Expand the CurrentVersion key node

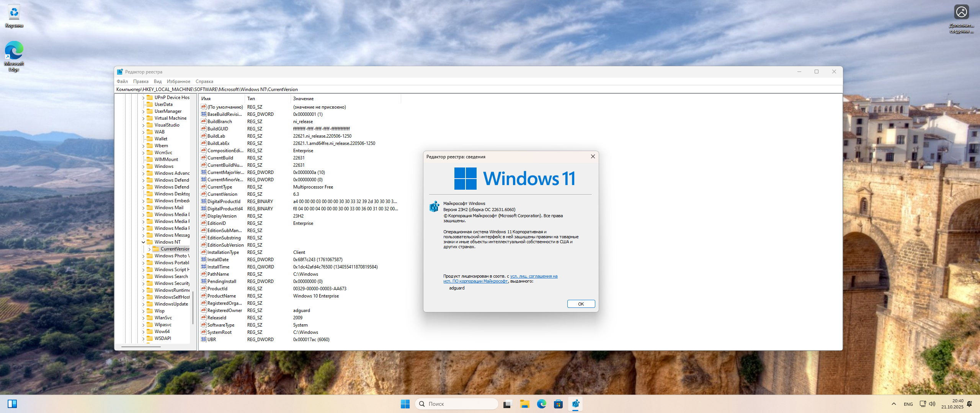pyautogui.click(x=150, y=249)
